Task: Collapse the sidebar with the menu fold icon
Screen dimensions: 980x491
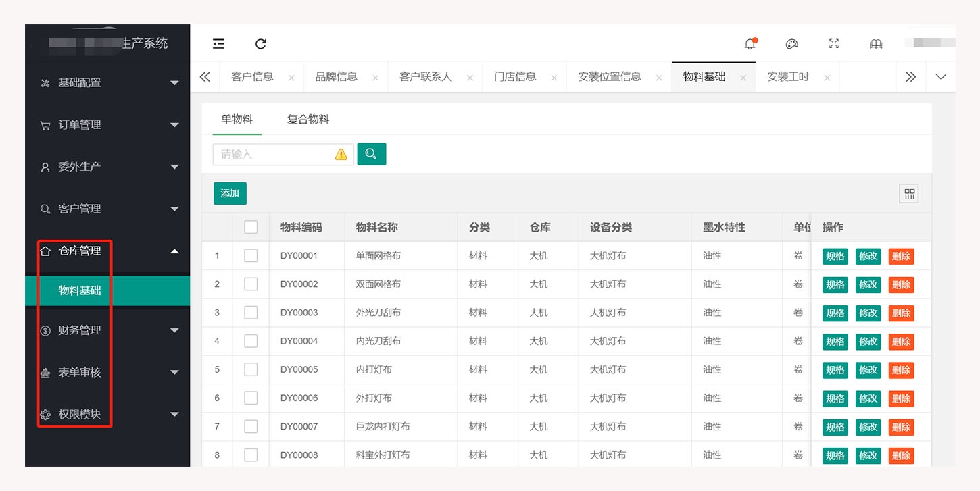Action: click(x=218, y=44)
